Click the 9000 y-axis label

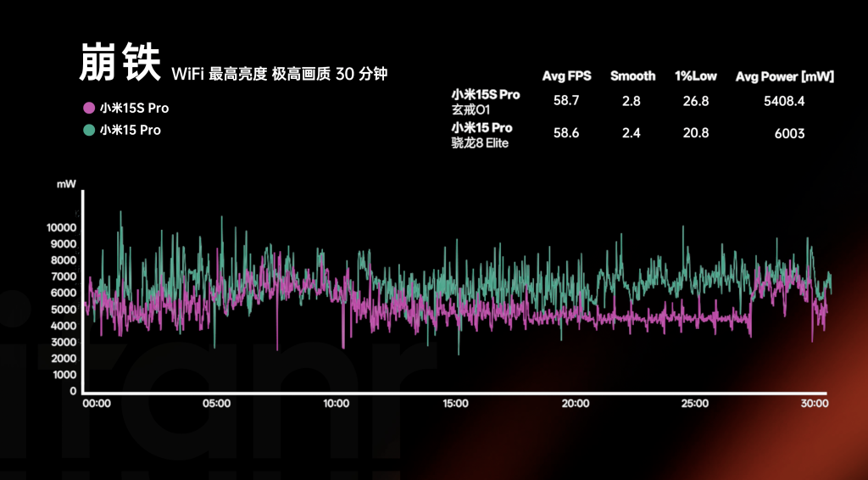pyautogui.click(x=64, y=244)
